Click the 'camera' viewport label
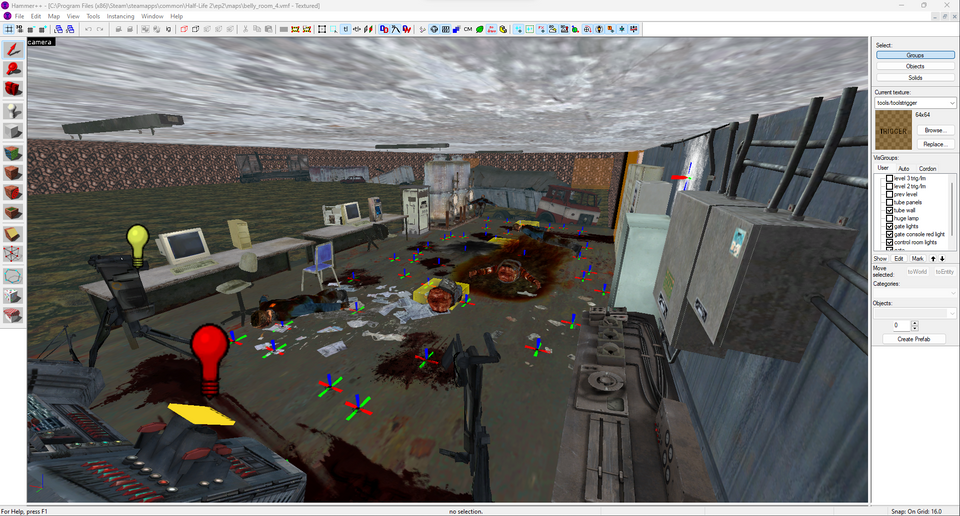The width and height of the screenshot is (960, 516). click(40, 42)
